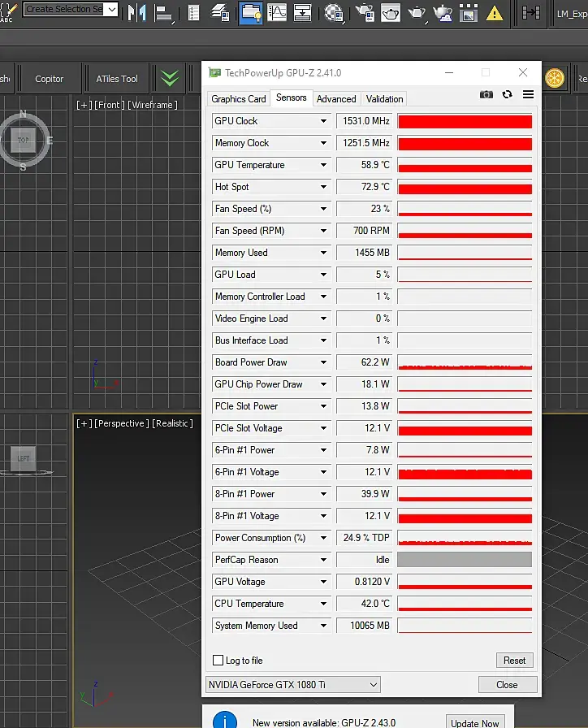The width and height of the screenshot is (588, 728).
Task: Toggle the highlighted Ribbon icon
Action: 251,12
